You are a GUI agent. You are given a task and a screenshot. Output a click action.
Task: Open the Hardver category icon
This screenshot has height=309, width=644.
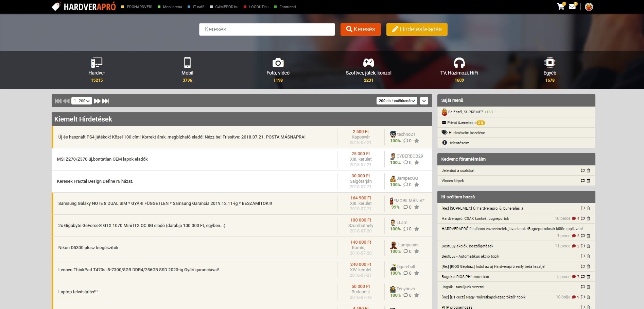(x=97, y=63)
